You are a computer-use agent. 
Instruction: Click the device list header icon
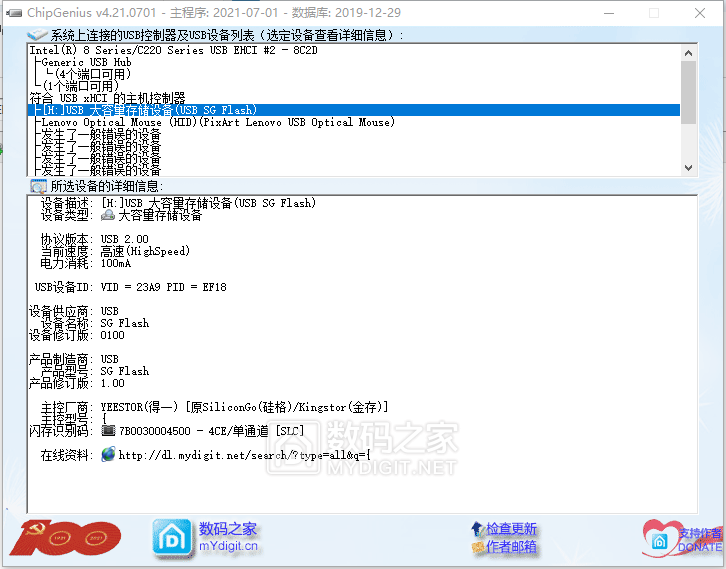(37, 35)
